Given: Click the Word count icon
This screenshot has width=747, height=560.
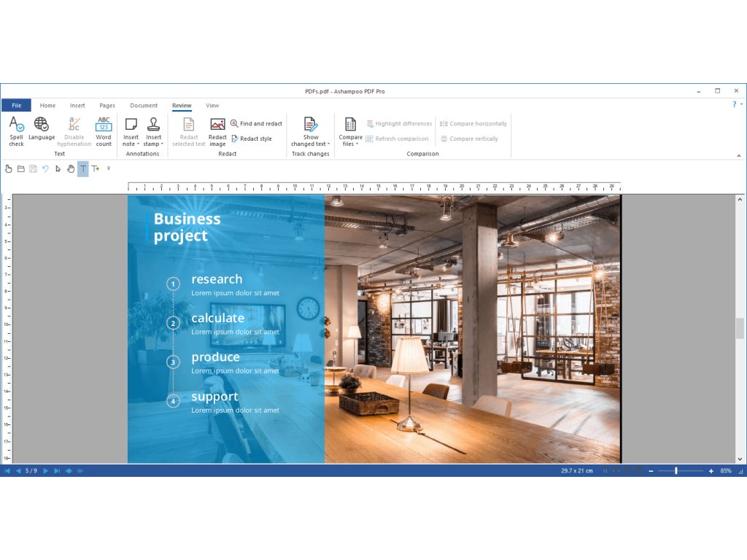Looking at the screenshot, I should 104,131.
